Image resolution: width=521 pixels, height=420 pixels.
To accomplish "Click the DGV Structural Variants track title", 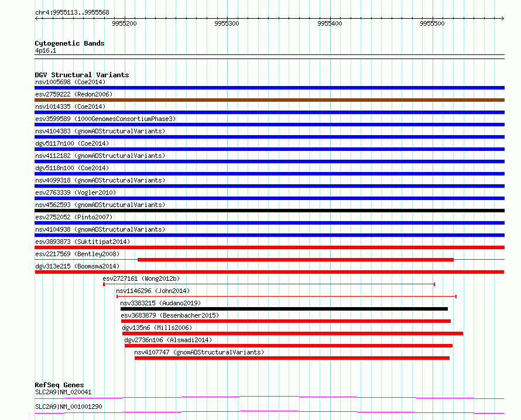I will point(82,75).
